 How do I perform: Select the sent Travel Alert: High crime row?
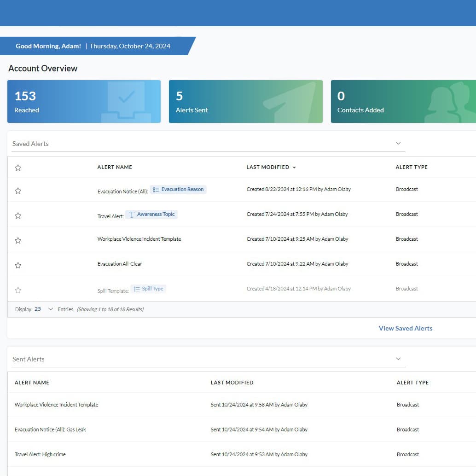tap(40, 454)
